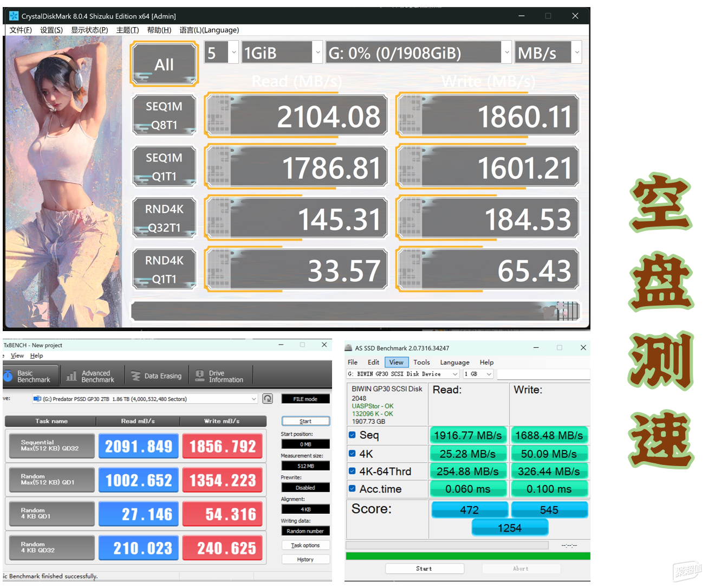The width and height of the screenshot is (708, 588).
Task: Click the Measurement size 512 MB field
Action: 306,466
